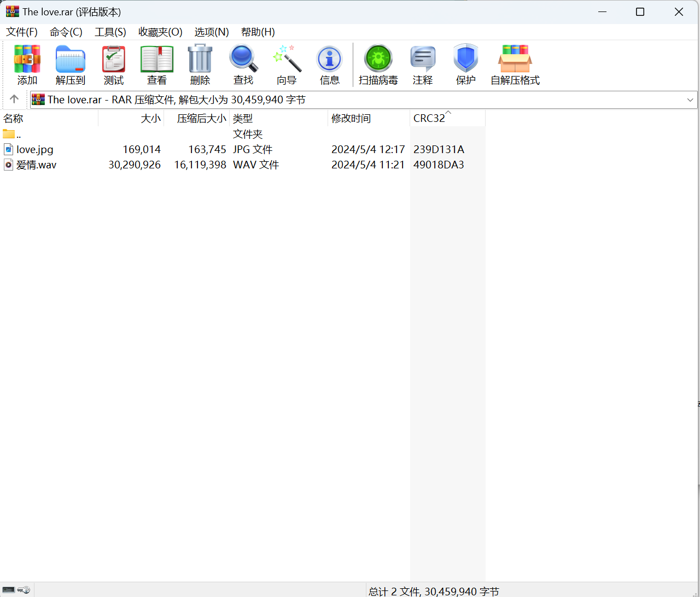700x597 pixels.
Task: Click packed size 16,119,398
Action: [x=200, y=165]
